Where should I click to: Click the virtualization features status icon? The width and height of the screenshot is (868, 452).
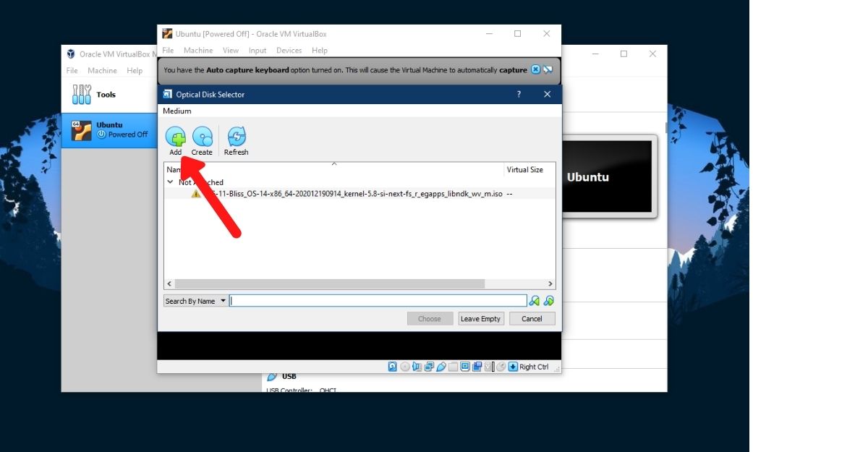(x=489, y=367)
